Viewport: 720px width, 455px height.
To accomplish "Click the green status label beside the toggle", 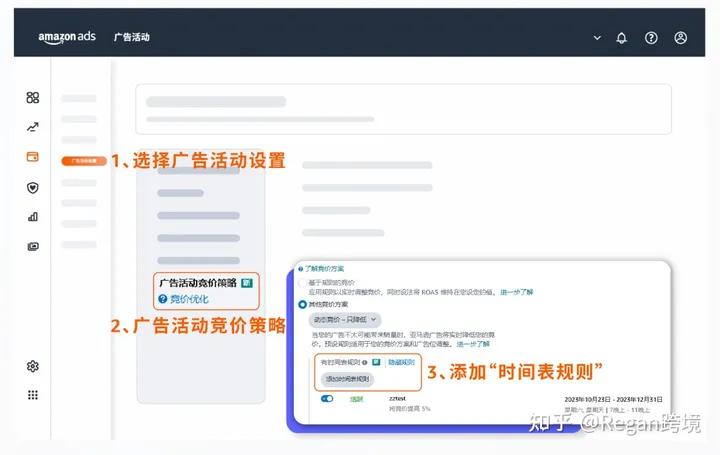I will [356, 399].
